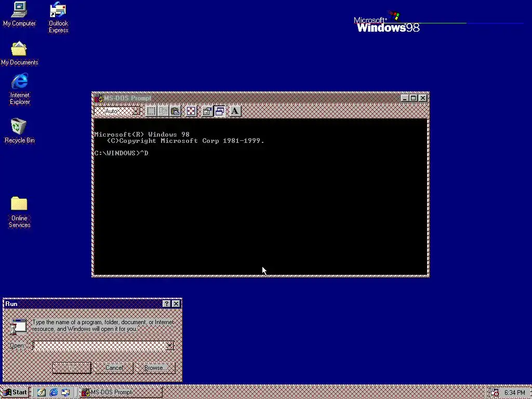Select the My Computer desktop icon
This screenshot has width=532, height=399.
[x=19, y=14]
